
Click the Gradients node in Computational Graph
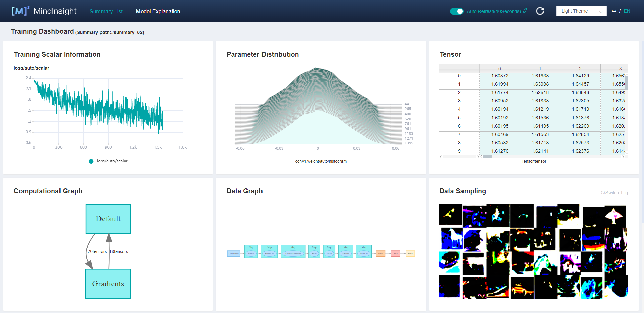[108, 284]
